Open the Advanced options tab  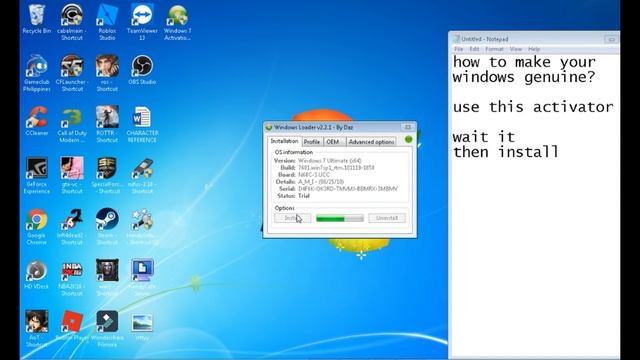pyautogui.click(x=371, y=142)
